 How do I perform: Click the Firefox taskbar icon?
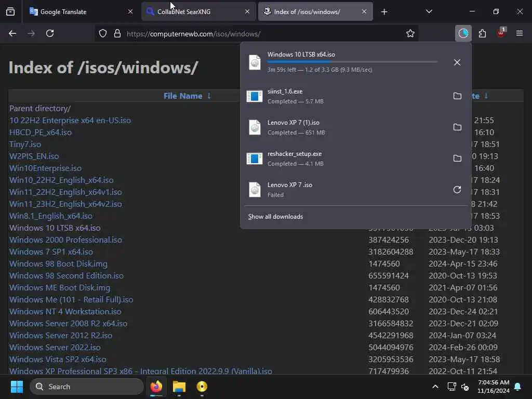tap(156, 387)
